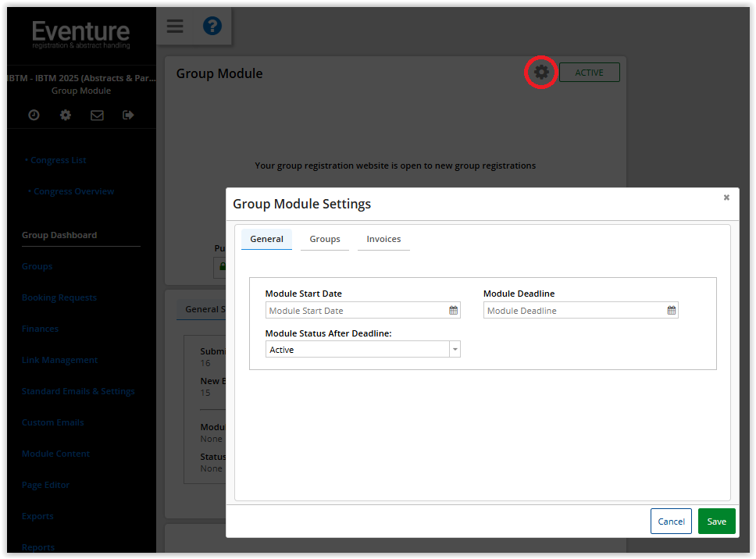Click the sign out icon in sidebar
The image size is (756, 559).
click(128, 115)
